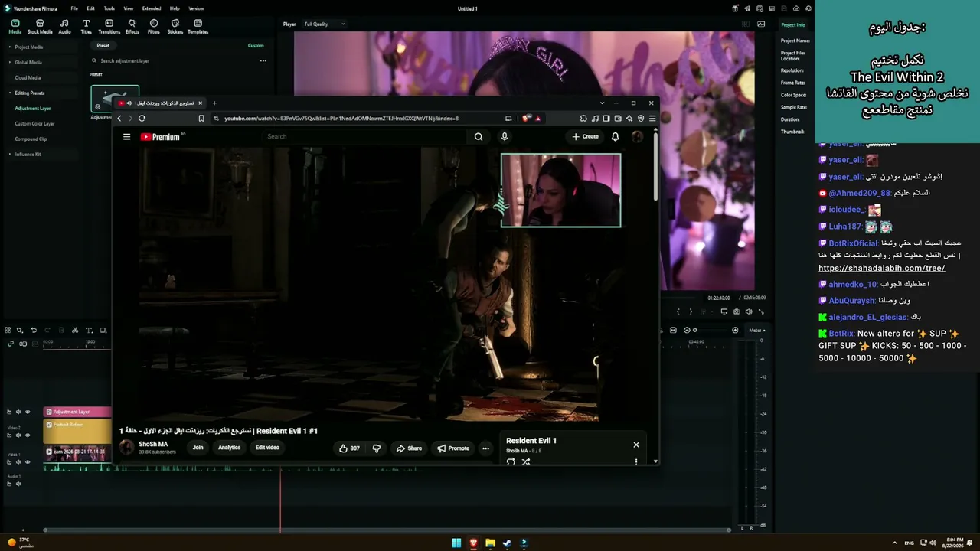Open the Effects panel
The width and height of the screenshot is (980, 551).
click(132, 27)
